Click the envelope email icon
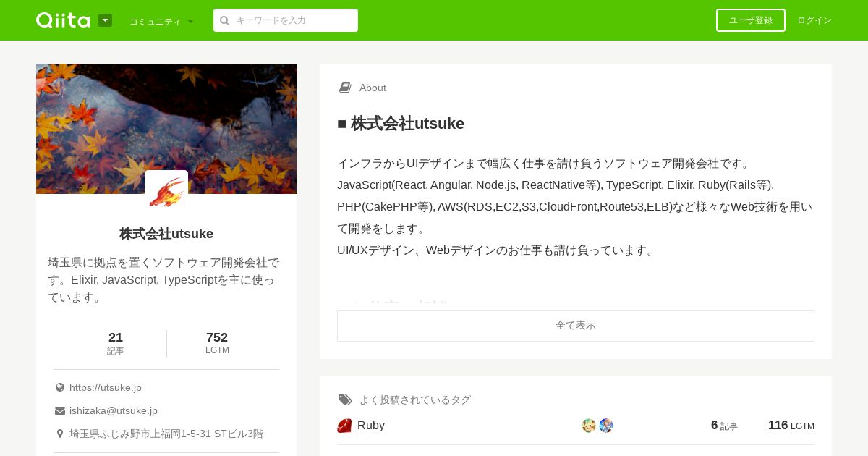Image resolution: width=868 pixels, height=456 pixels. pyautogui.click(x=60, y=410)
